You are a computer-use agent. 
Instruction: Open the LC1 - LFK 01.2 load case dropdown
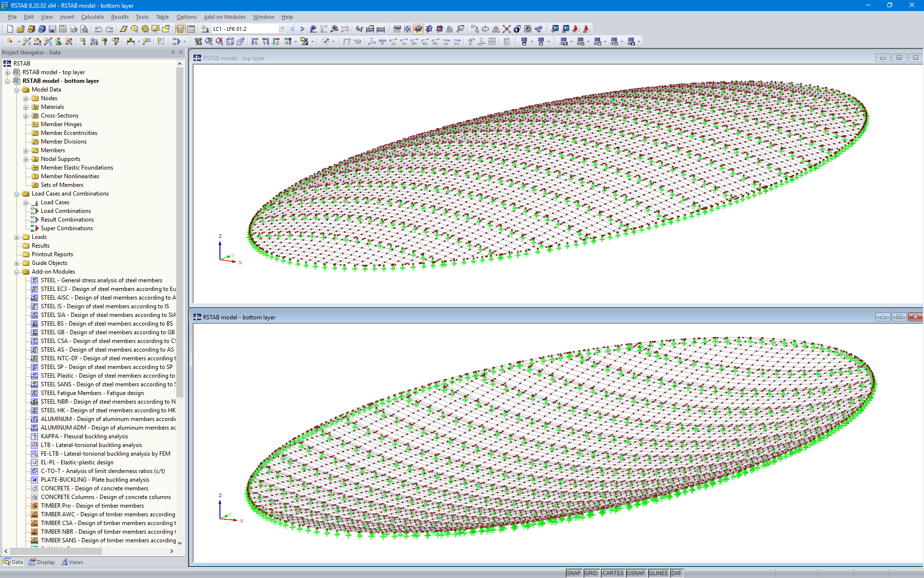click(282, 29)
